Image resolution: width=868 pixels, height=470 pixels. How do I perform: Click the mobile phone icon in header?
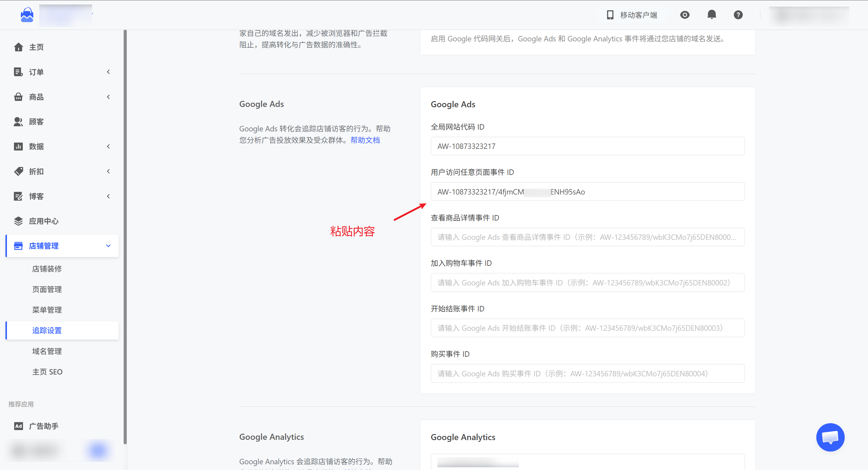click(610, 15)
